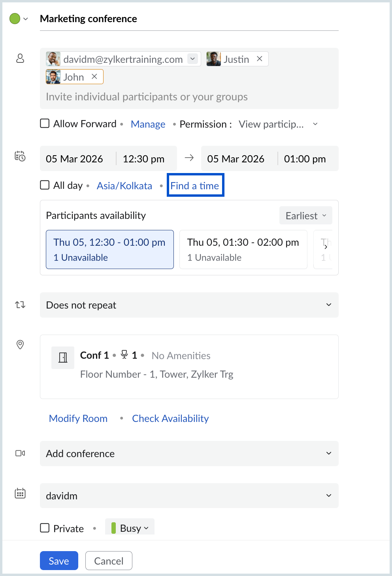This screenshot has width=392, height=576.
Task: Open the Earliest sort dropdown
Action: (305, 216)
